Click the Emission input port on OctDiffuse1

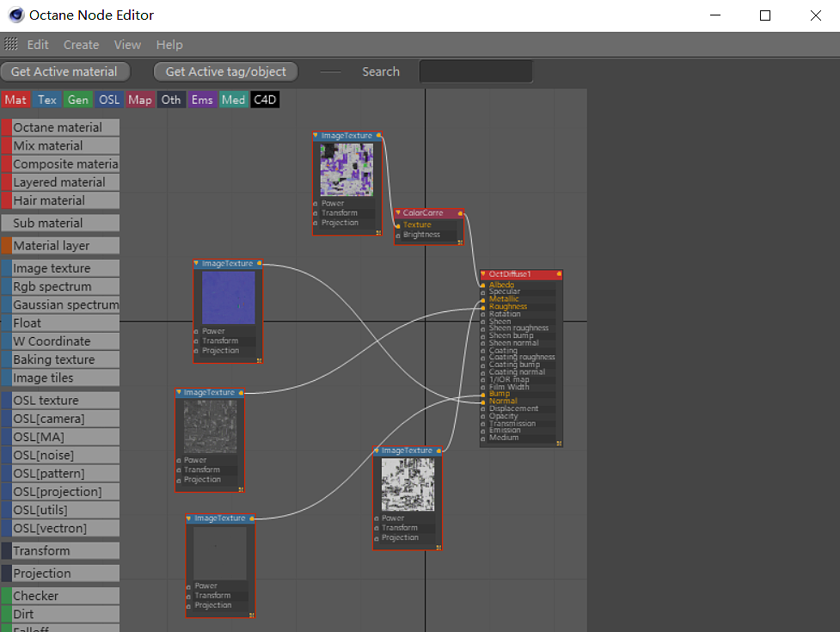tap(482, 431)
